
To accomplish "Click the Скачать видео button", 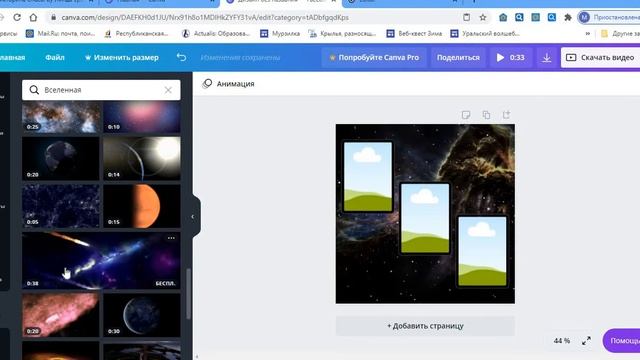I will tap(600, 58).
